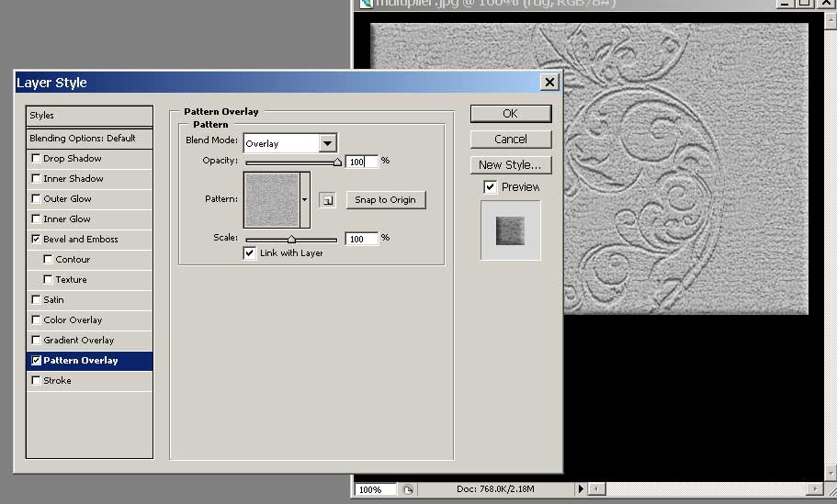
Task: Click the Snap to Origin button
Action: 385,200
